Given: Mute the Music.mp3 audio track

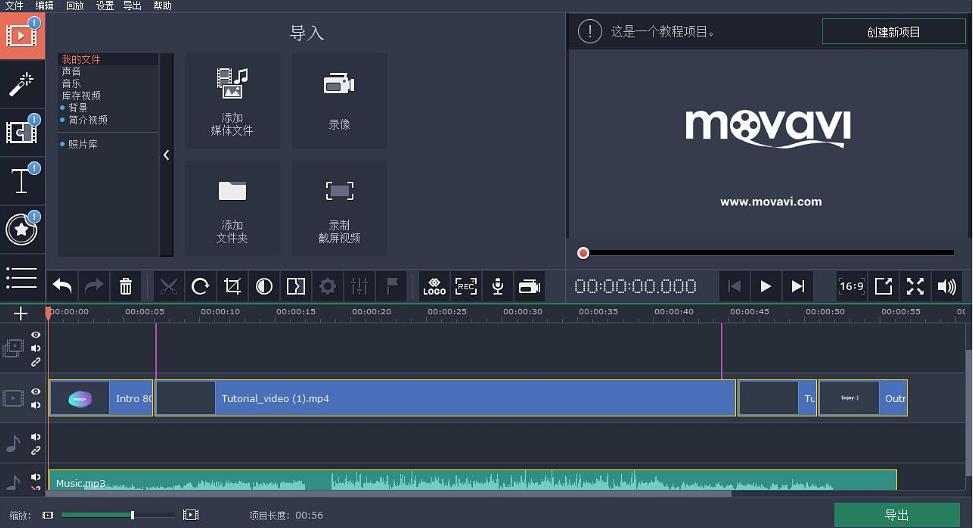Looking at the screenshot, I should click(x=35, y=477).
